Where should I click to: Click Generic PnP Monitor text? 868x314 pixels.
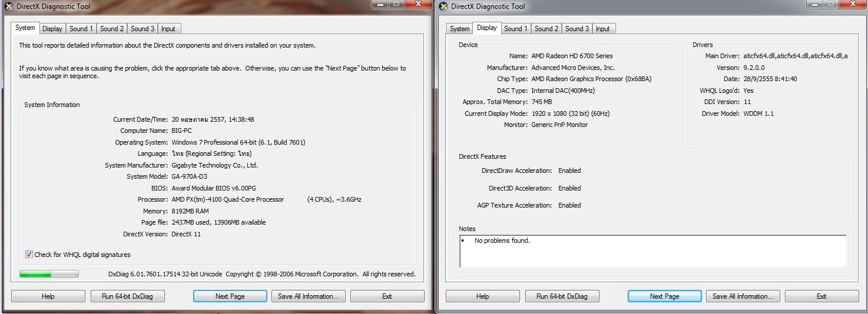pos(559,125)
